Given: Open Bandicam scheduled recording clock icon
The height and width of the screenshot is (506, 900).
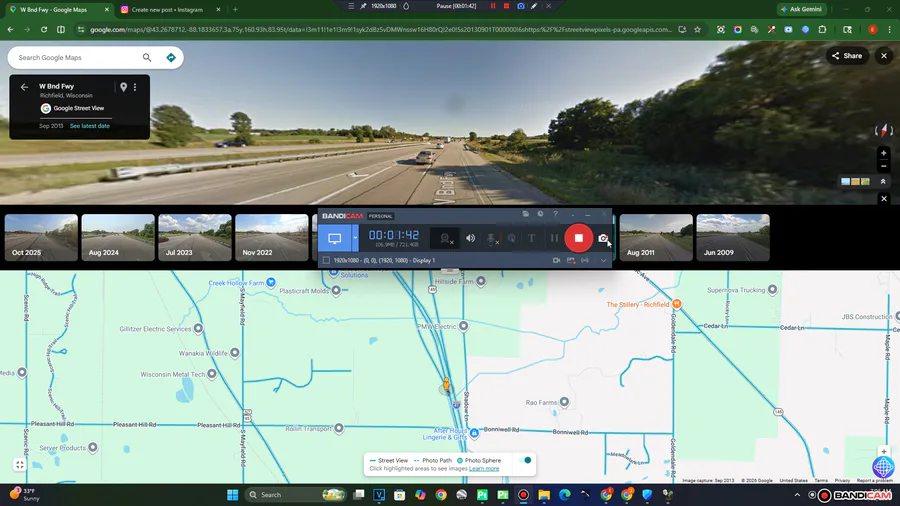Looking at the screenshot, I should click(540, 214).
